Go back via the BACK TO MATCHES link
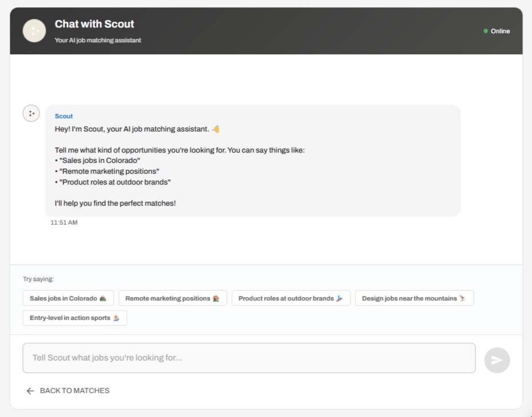Viewport: 532px width, 417px height. (x=74, y=391)
